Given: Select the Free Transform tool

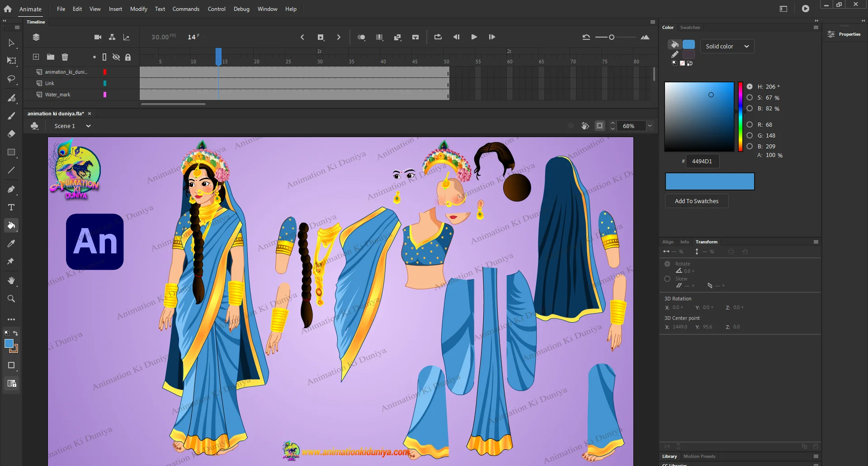Looking at the screenshot, I should click(x=11, y=61).
